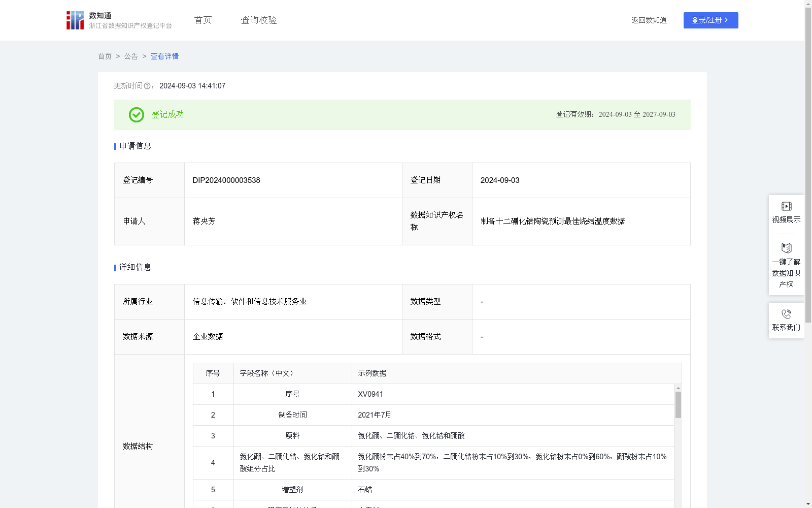The height and width of the screenshot is (508, 812).
Task: Select the registration number DIP2024000003538
Action: [x=226, y=180]
